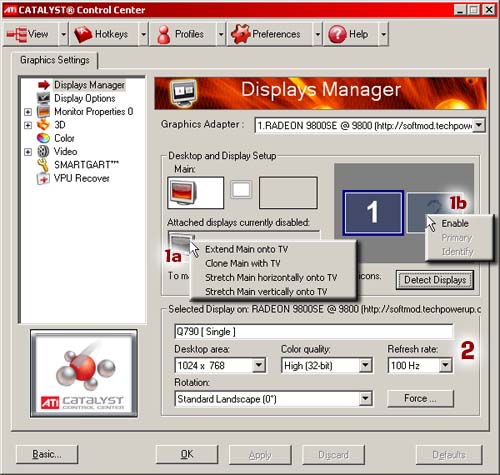Click the Q790 [ Single ] display field

313,331
